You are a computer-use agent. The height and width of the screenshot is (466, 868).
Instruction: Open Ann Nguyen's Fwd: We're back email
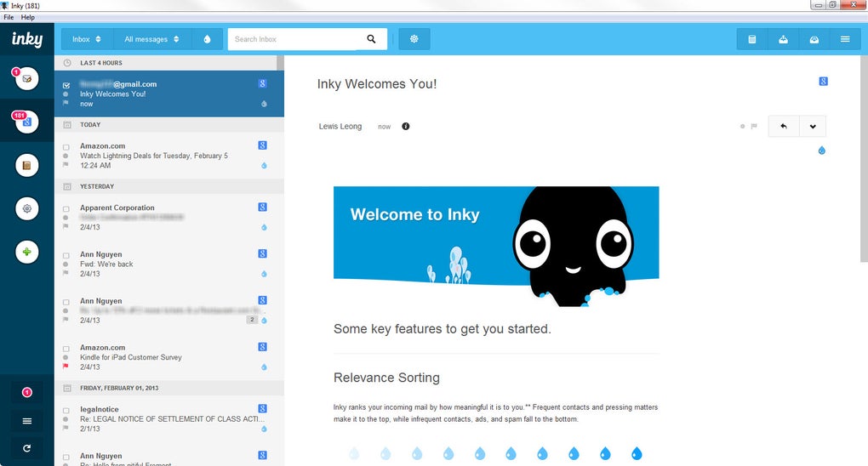click(169, 264)
